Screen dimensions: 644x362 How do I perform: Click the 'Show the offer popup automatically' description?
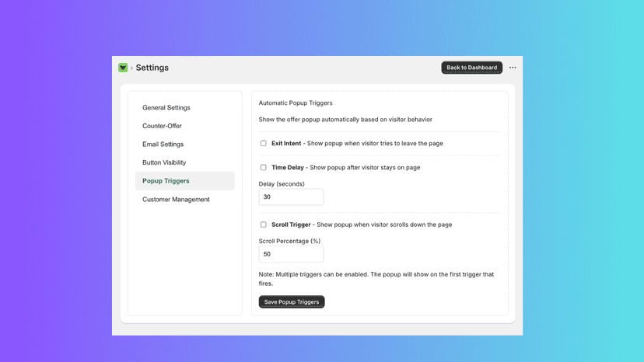[x=345, y=120]
